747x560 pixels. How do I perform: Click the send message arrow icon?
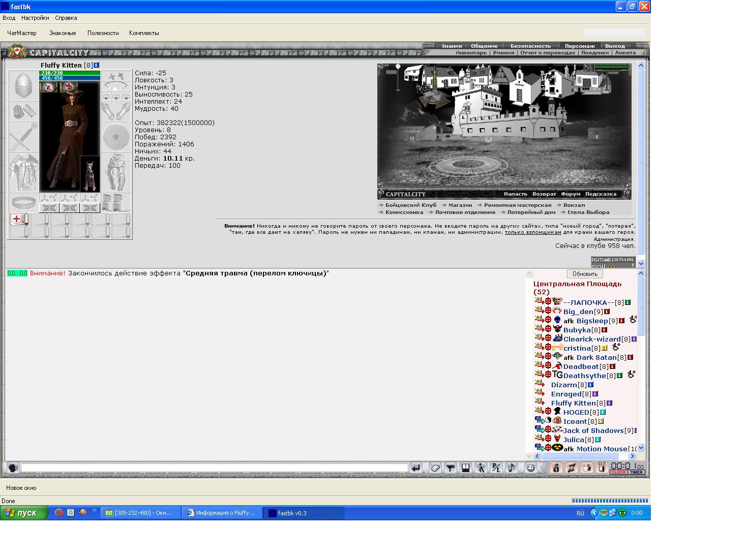point(416,468)
